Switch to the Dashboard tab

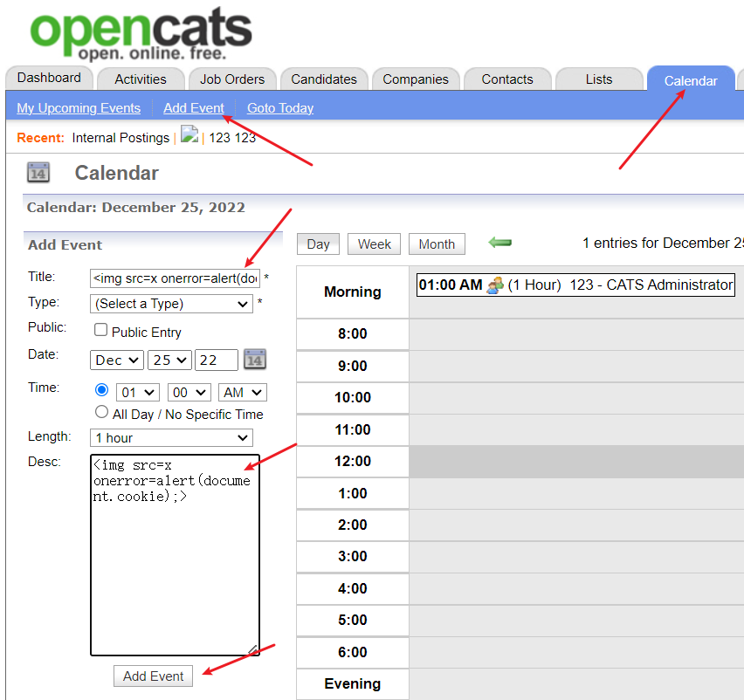click(49, 78)
